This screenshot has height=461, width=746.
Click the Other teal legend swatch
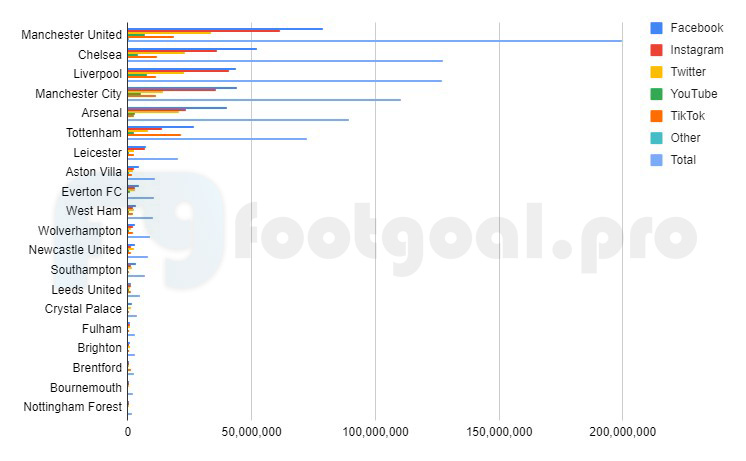point(656,138)
